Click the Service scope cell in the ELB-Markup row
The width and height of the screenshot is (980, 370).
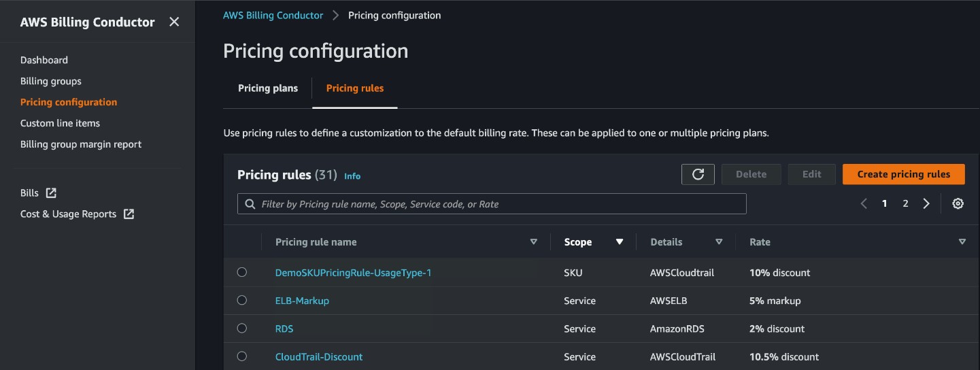click(x=580, y=301)
